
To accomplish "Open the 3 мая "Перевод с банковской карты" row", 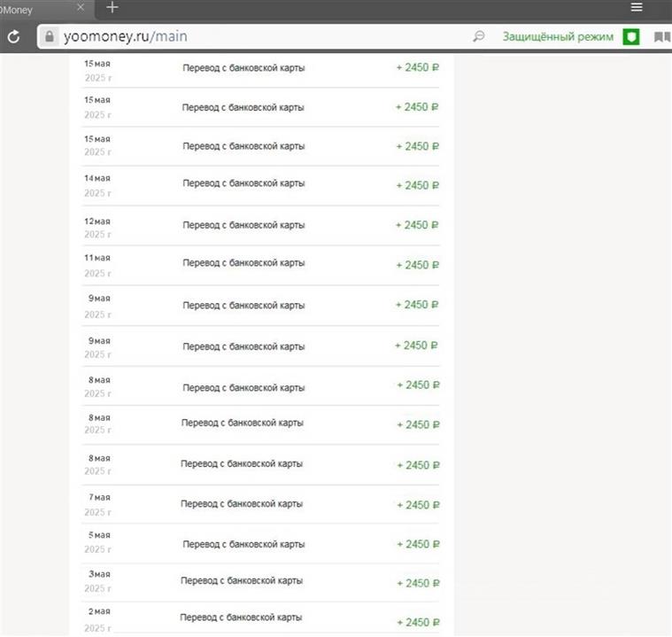I will click(x=242, y=581).
